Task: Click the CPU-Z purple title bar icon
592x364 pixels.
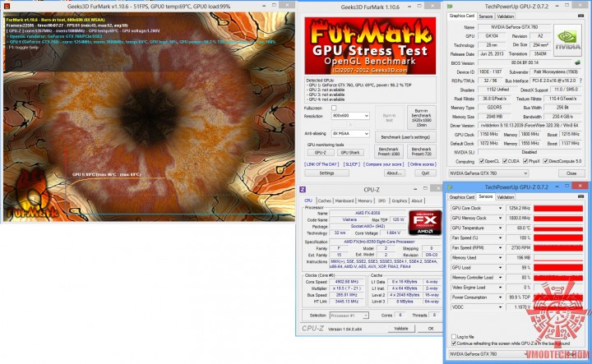Action: tap(302, 189)
